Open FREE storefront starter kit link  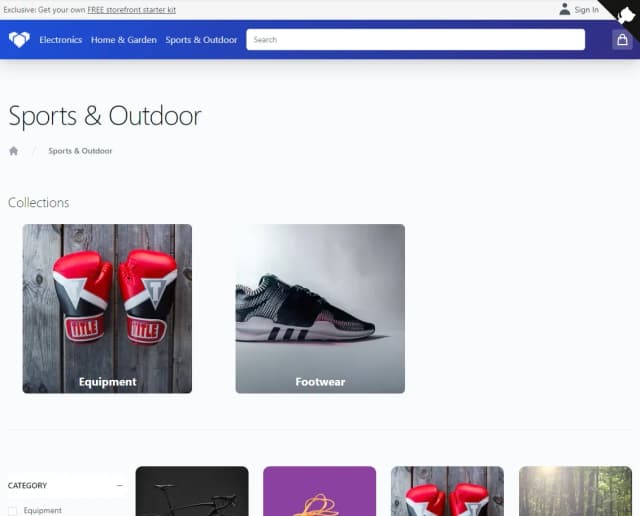point(131,10)
